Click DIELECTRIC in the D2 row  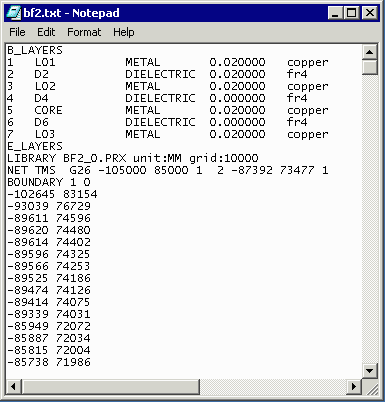click(x=160, y=74)
